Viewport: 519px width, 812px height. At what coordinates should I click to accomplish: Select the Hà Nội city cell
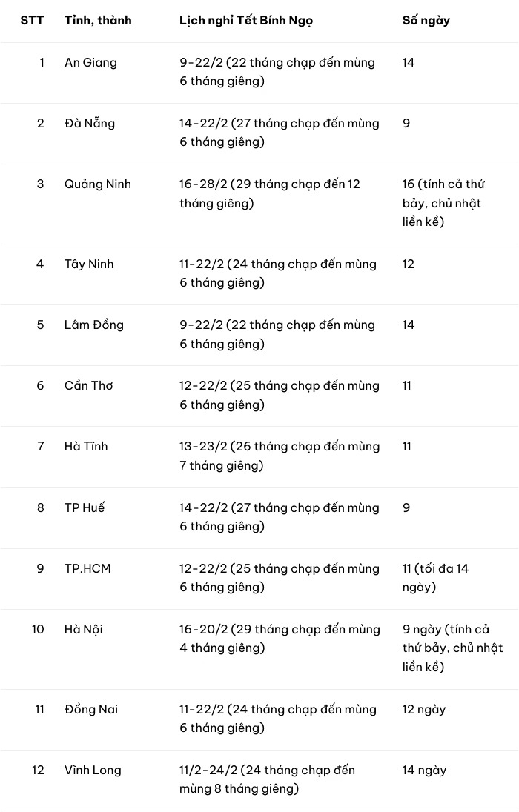[84, 629]
